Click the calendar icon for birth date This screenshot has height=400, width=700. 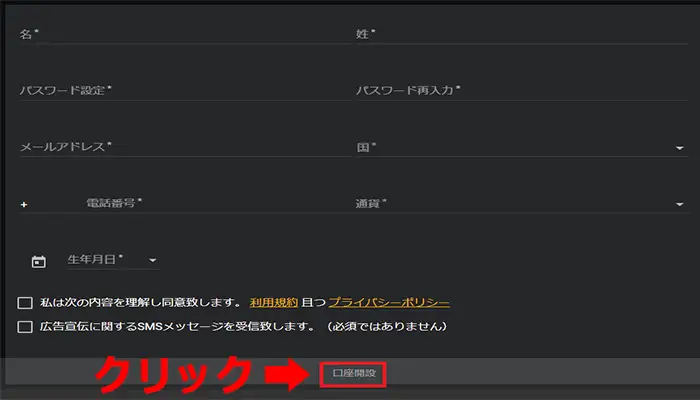tap(38, 262)
